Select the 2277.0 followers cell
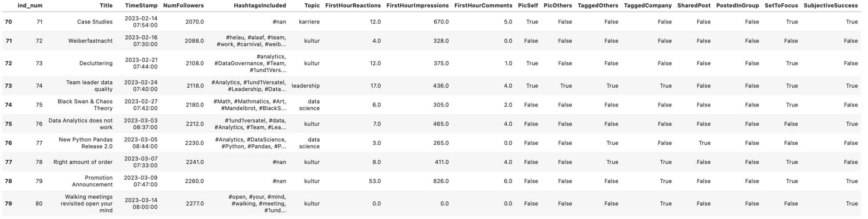The image size is (868, 219). click(x=195, y=203)
